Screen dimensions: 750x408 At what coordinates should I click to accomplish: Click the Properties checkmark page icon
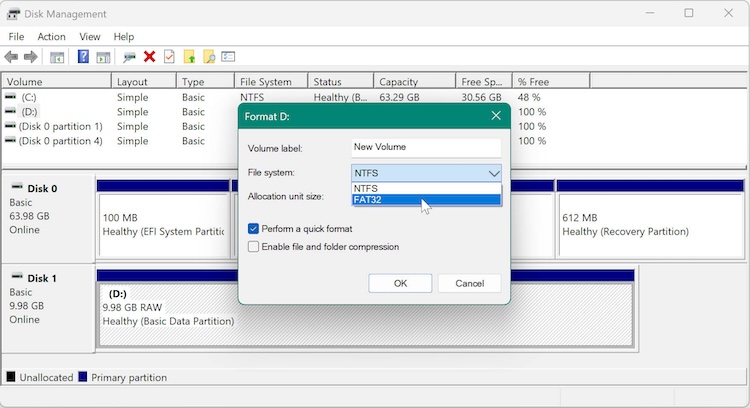point(169,57)
